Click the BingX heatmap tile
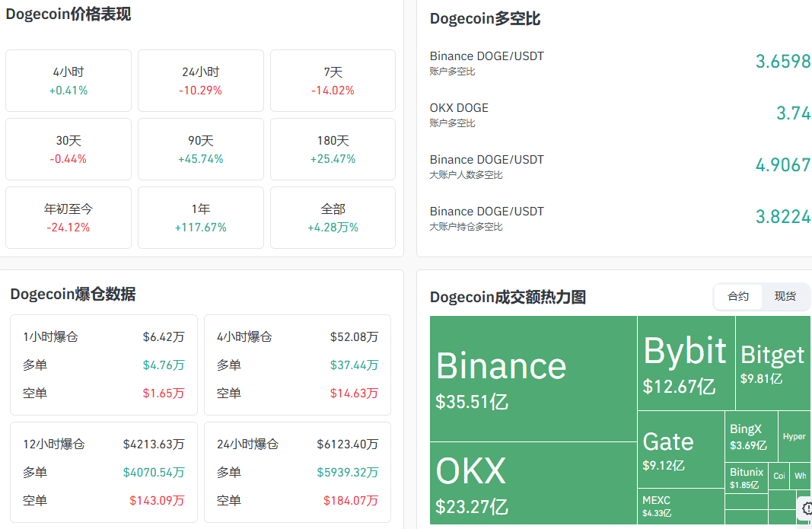This screenshot has width=812, height=529. pyautogui.click(x=751, y=436)
